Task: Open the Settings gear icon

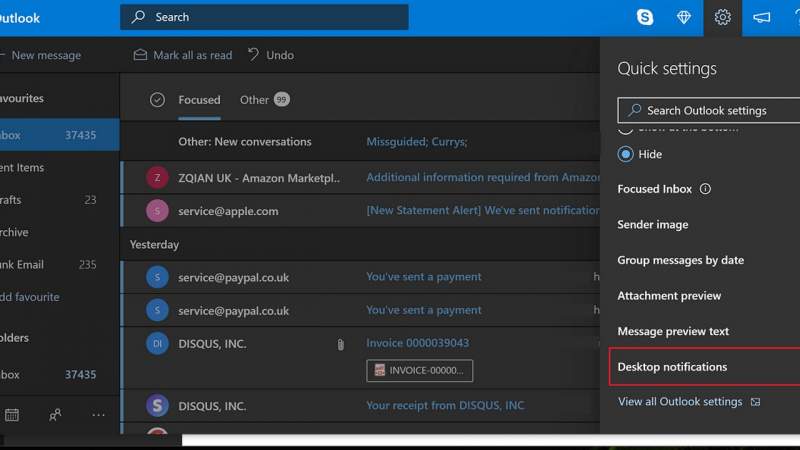Action: [722, 17]
